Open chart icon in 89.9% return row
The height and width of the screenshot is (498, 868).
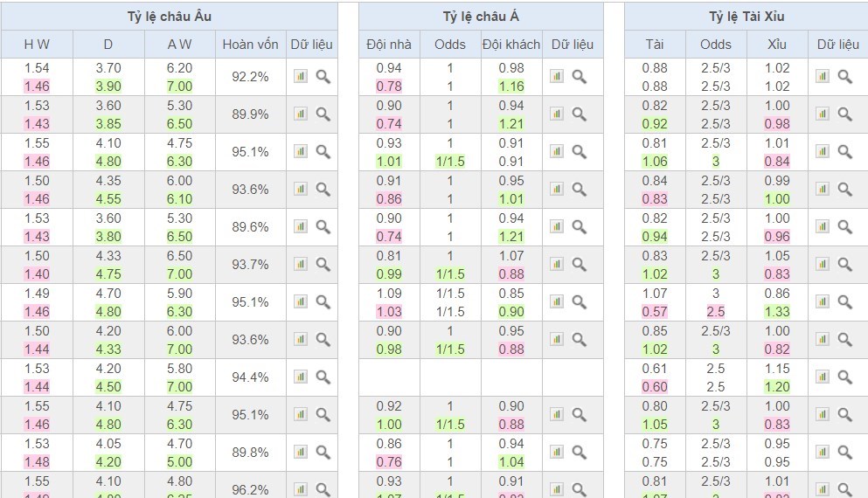(x=301, y=114)
